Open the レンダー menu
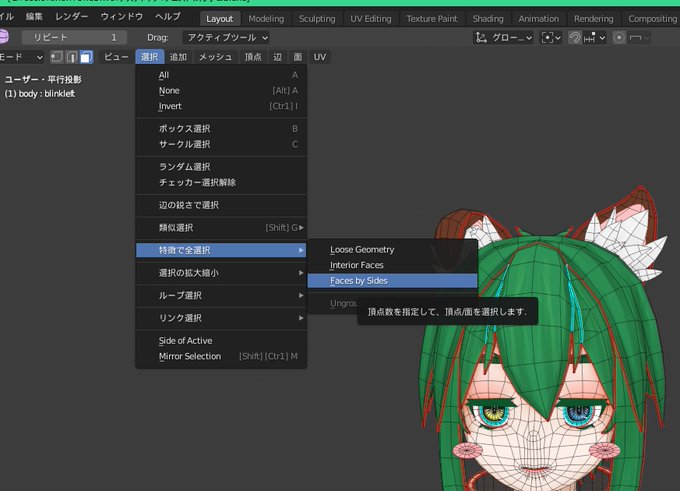Image resolution: width=680 pixels, height=491 pixels. [72, 16]
